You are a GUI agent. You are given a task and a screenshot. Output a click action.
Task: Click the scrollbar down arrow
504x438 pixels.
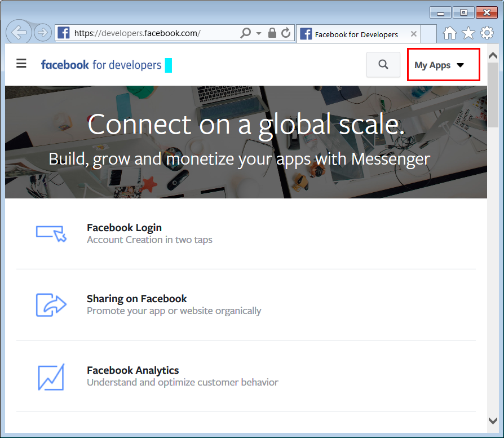493,421
